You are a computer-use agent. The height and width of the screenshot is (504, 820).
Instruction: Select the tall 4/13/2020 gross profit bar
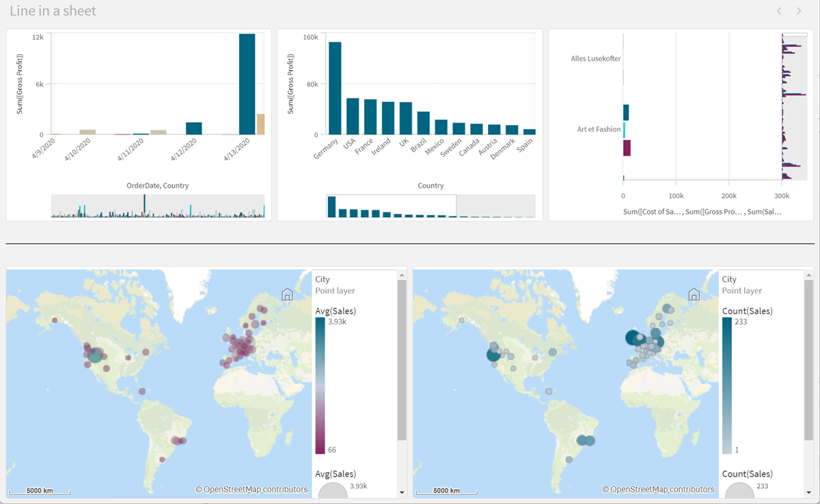pyautogui.click(x=247, y=83)
